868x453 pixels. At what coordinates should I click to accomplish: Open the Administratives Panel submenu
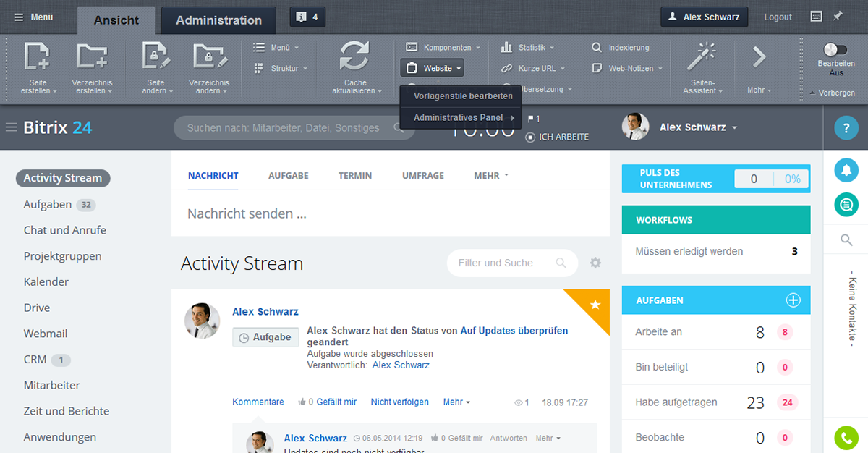(x=460, y=117)
